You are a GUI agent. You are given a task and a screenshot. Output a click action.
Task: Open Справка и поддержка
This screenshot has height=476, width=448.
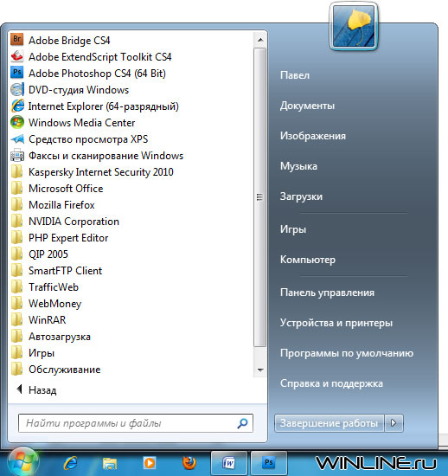point(331,383)
